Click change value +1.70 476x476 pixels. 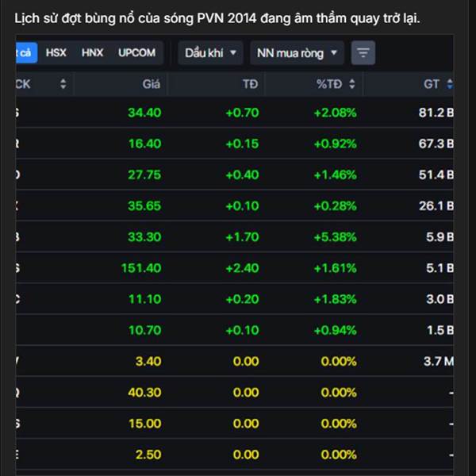click(x=242, y=236)
